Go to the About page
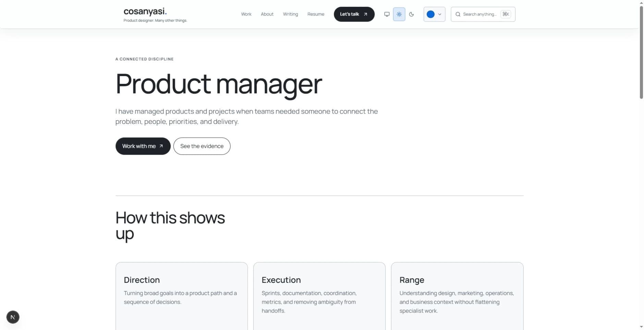 point(267,14)
